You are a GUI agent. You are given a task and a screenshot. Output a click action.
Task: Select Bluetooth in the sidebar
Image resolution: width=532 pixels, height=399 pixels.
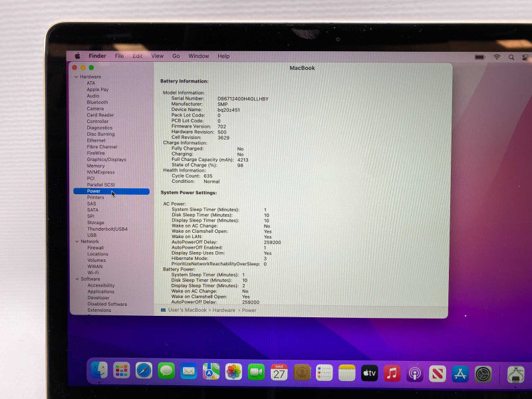[x=97, y=102]
